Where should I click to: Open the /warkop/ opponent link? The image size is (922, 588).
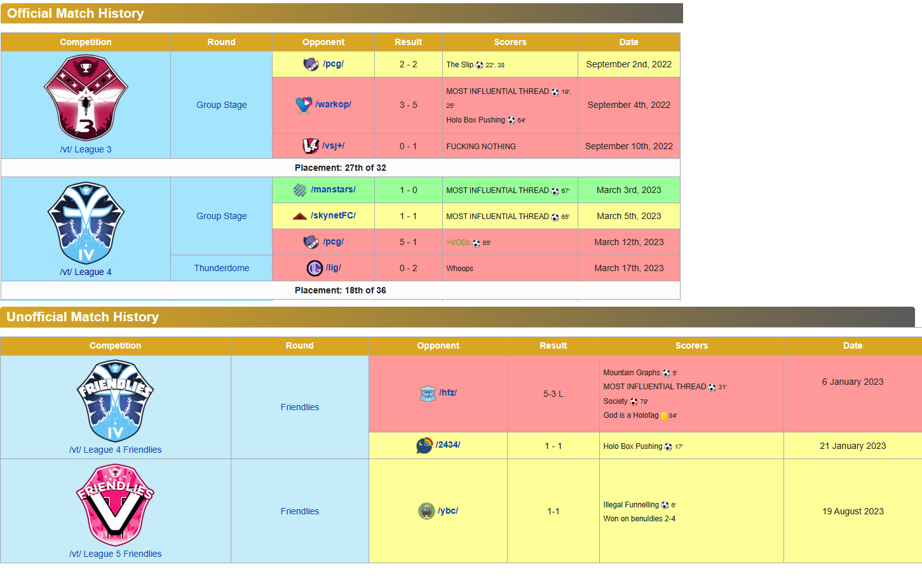(333, 104)
